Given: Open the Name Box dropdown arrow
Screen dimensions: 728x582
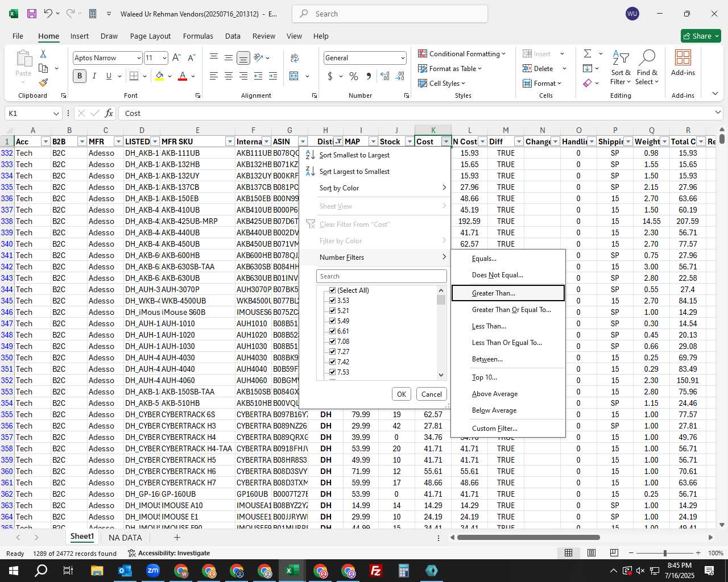Looking at the screenshot, I should click(x=56, y=114).
